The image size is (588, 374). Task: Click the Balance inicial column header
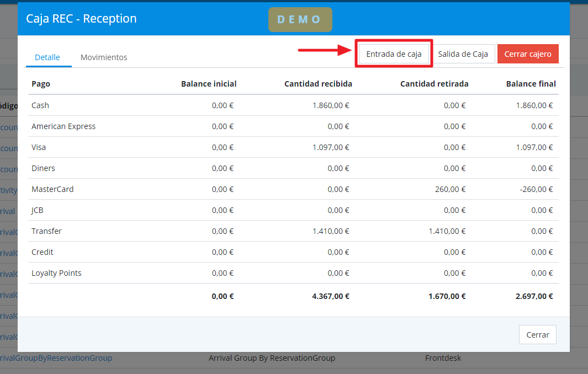pos(209,84)
